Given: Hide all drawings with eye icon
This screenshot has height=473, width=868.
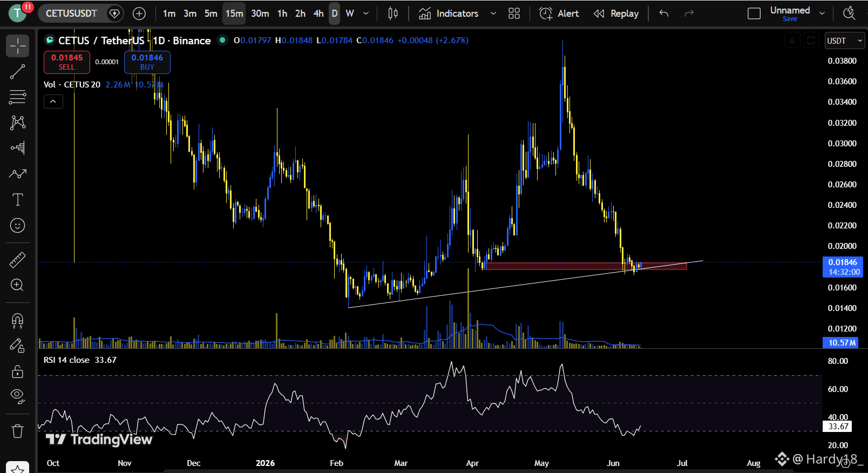Looking at the screenshot, I should 17,397.
